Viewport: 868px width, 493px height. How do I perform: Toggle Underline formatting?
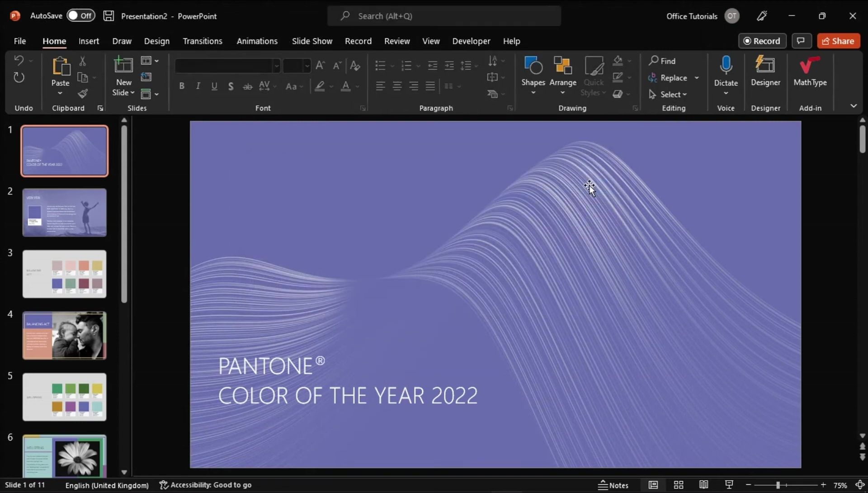coord(214,86)
